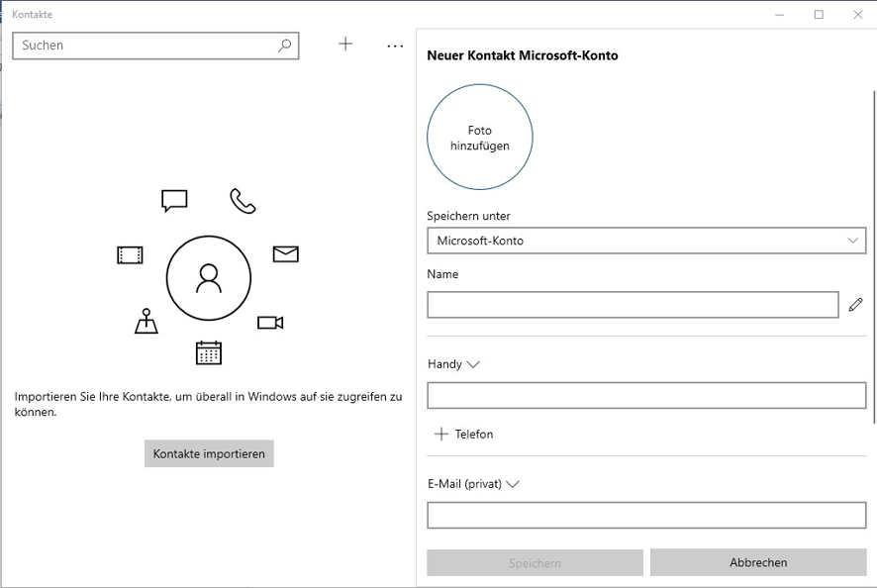This screenshot has width=877, height=588.
Task: Click the magnifier icon in Suchen box
Action: coord(285,46)
